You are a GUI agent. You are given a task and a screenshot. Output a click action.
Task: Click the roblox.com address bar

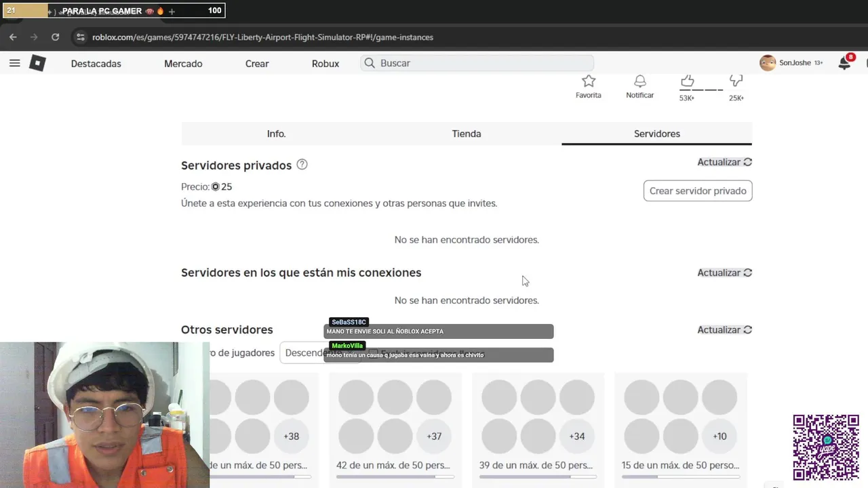pos(262,37)
